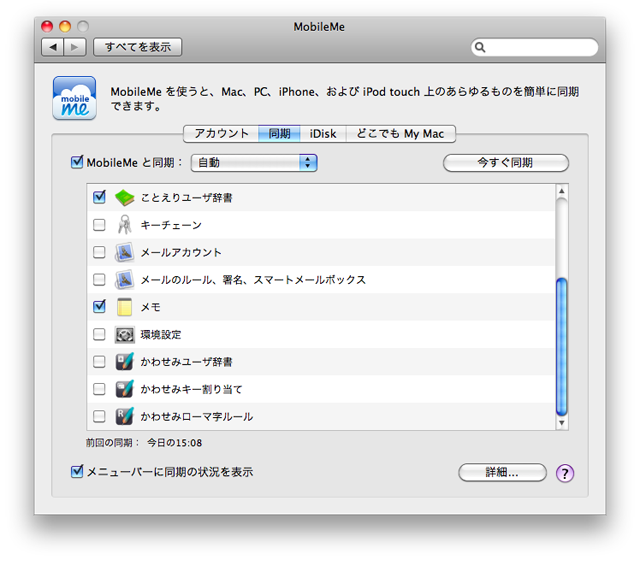Check かわせみキー割り当て checkbox

tap(99, 389)
